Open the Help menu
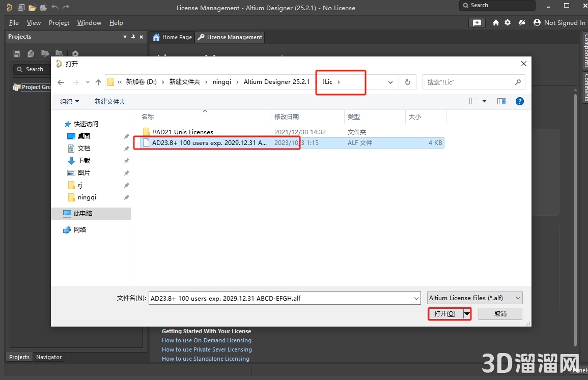588x380 pixels. point(116,23)
